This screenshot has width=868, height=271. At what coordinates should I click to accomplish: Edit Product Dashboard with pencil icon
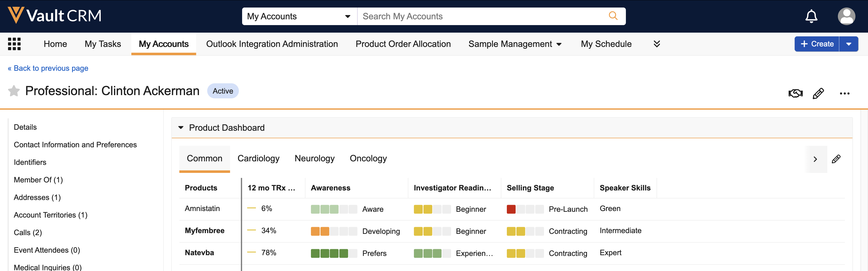tap(836, 159)
